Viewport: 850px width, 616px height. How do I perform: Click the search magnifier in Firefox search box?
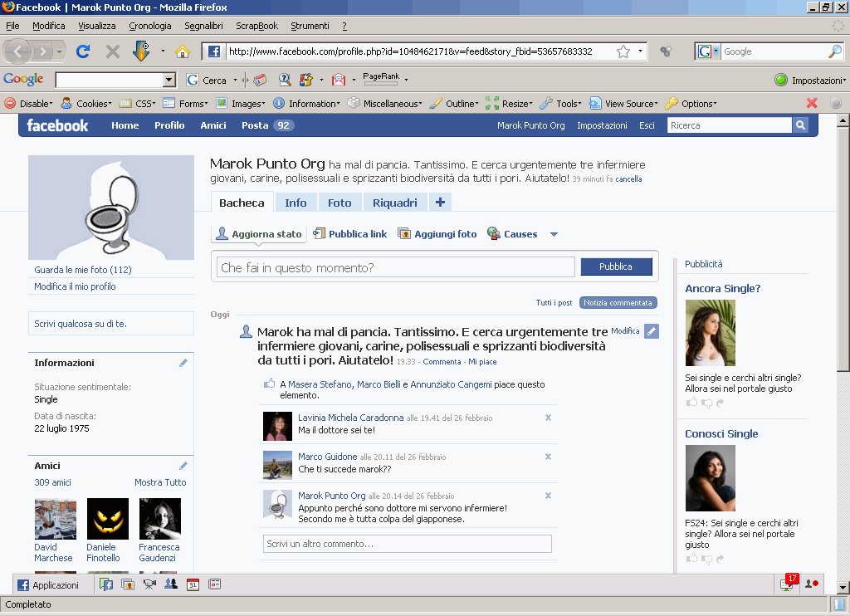point(835,51)
